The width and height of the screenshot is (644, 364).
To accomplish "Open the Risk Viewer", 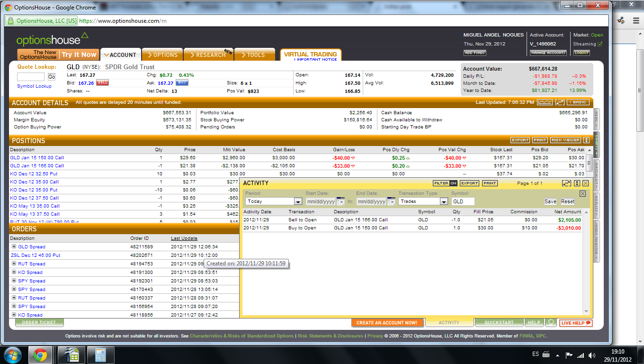I will click(565, 140).
